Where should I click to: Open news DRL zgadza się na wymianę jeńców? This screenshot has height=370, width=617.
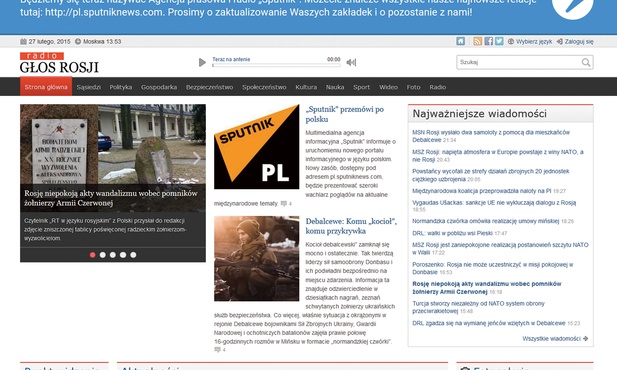coord(489,323)
